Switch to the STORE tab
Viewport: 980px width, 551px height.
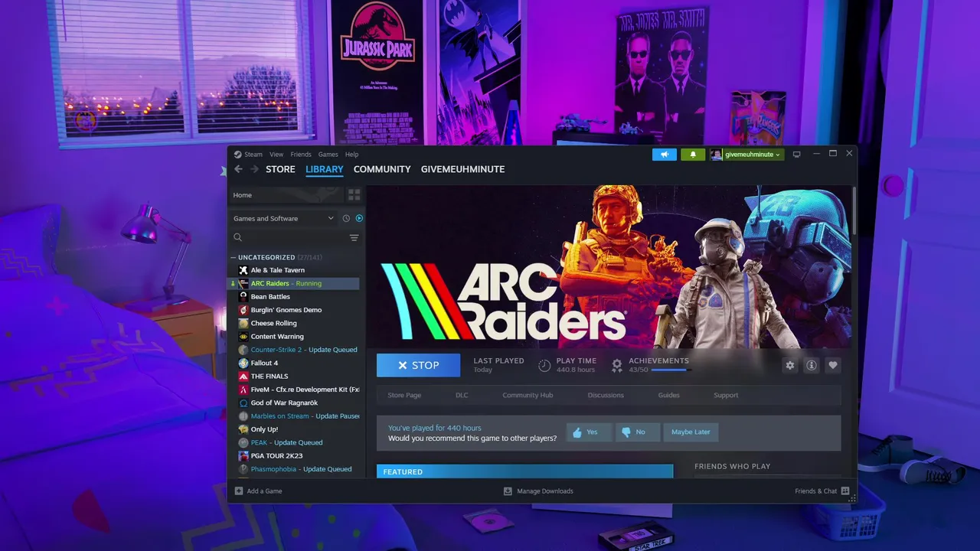[280, 169]
